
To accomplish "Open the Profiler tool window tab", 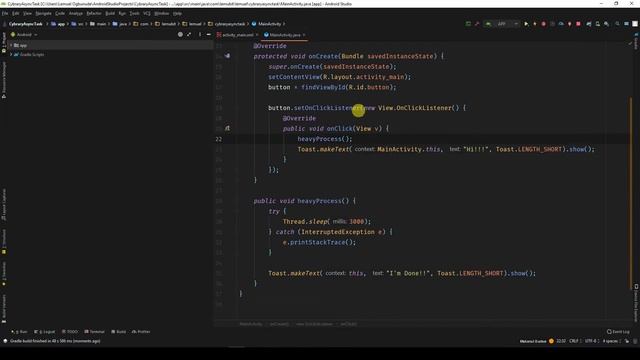I will pos(141,331).
